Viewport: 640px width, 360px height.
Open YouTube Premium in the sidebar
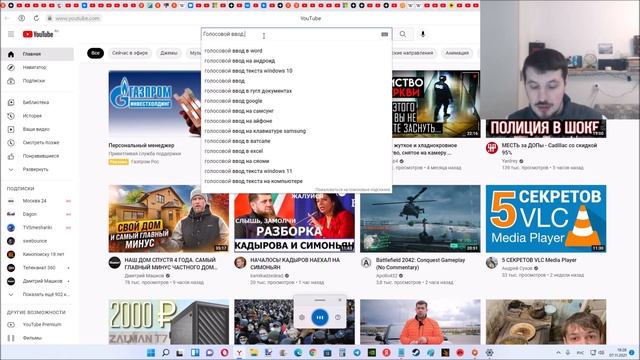[x=37, y=324]
